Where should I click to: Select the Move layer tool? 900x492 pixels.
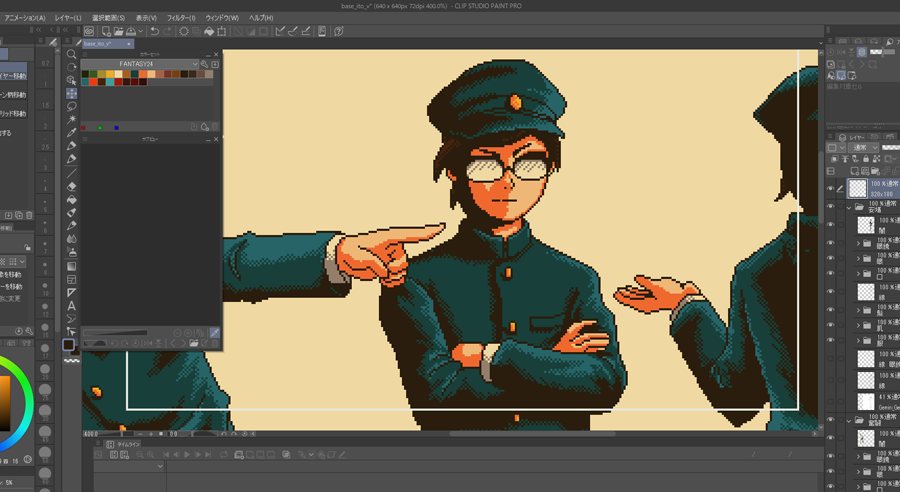coord(71,93)
